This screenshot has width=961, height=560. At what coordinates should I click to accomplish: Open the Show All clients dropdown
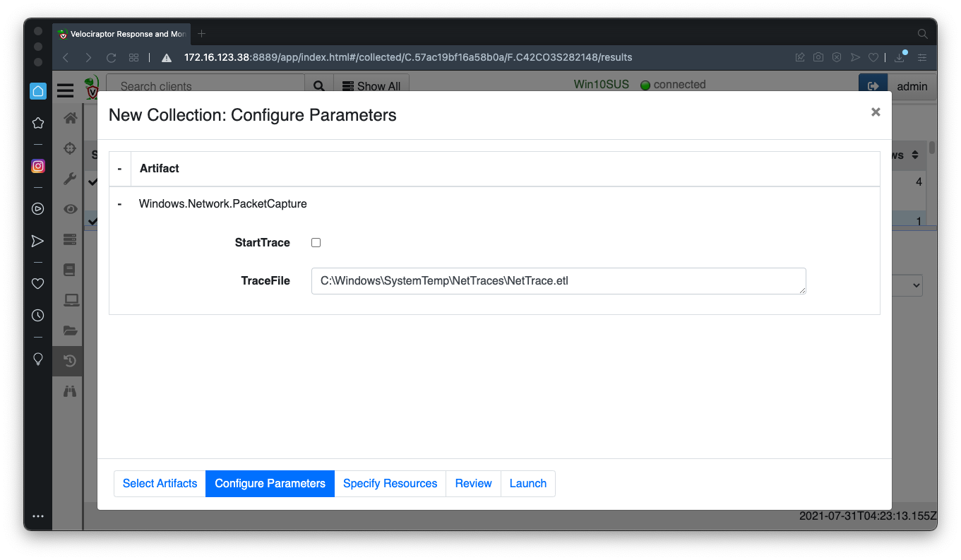coord(371,86)
